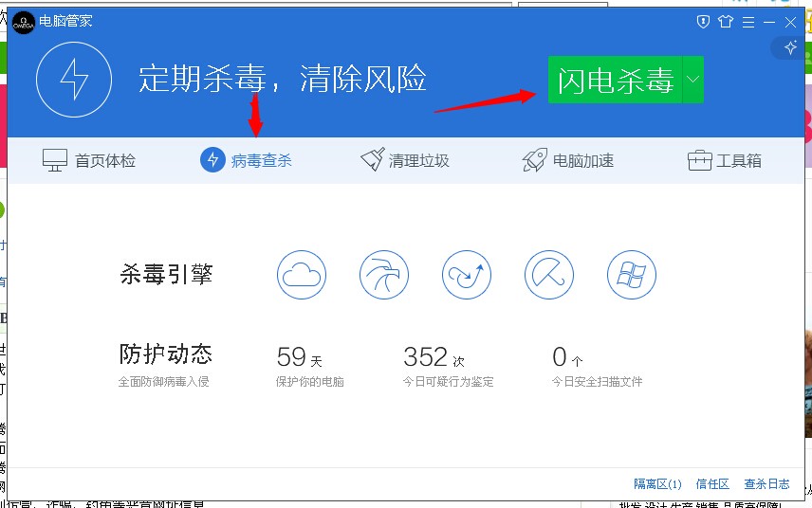Click the 352 次 behavior count
Image resolution: width=812 pixels, height=508 pixels.
(x=434, y=357)
